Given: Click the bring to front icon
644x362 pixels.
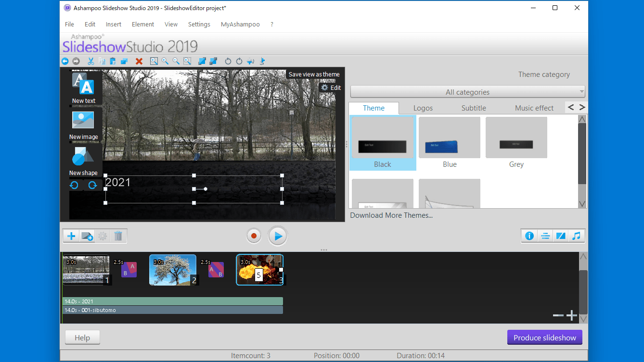Looking at the screenshot, I should [x=202, y=61].
